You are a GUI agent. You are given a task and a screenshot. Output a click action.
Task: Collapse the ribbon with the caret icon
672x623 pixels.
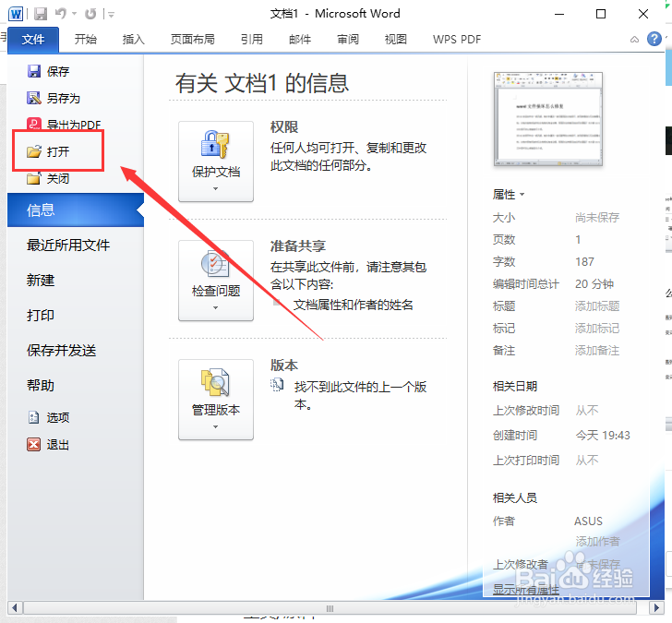pos(634,40)
